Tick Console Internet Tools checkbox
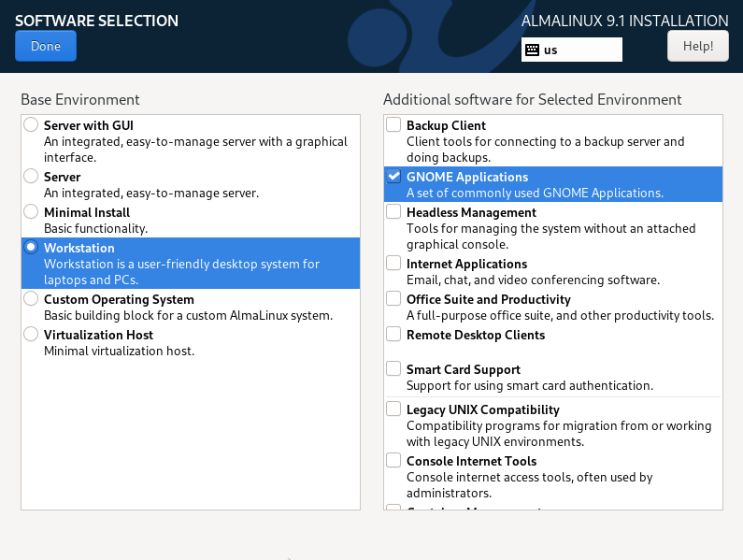743x560 pixels. (x=393, y=460)
